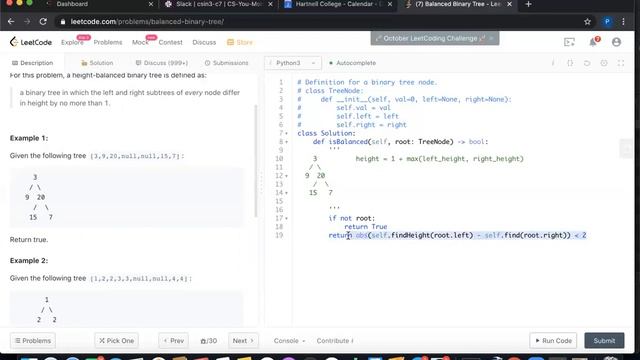
Task: Close the Balanced Binary Tree tab
Action: (509, 4)
